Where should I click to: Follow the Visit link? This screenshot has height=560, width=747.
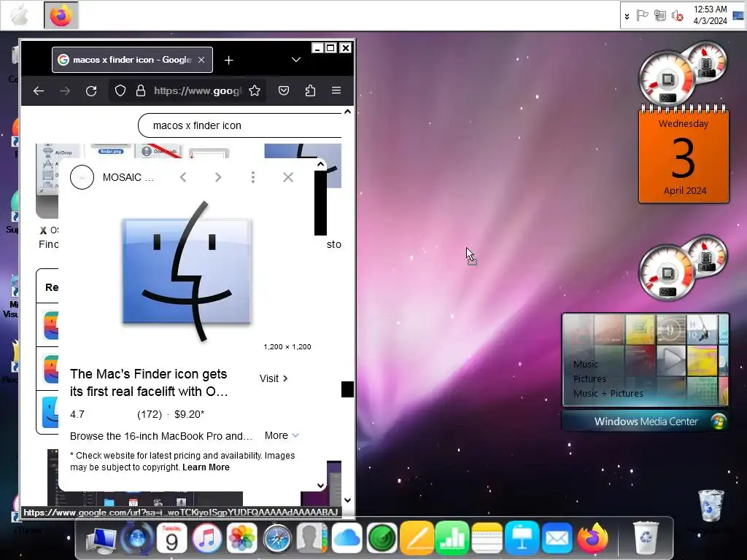[x=274, y=378]
